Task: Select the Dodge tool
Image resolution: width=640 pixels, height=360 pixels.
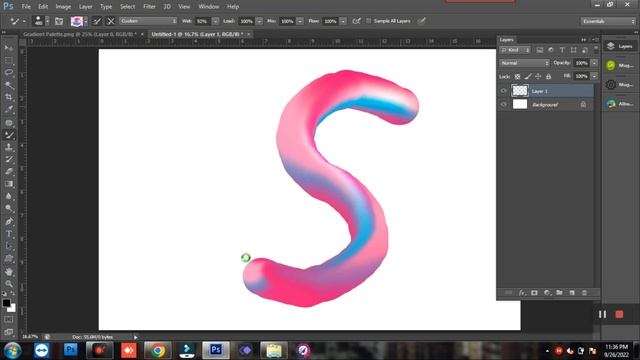Action: pyautogui.click(x=9, y=208)
